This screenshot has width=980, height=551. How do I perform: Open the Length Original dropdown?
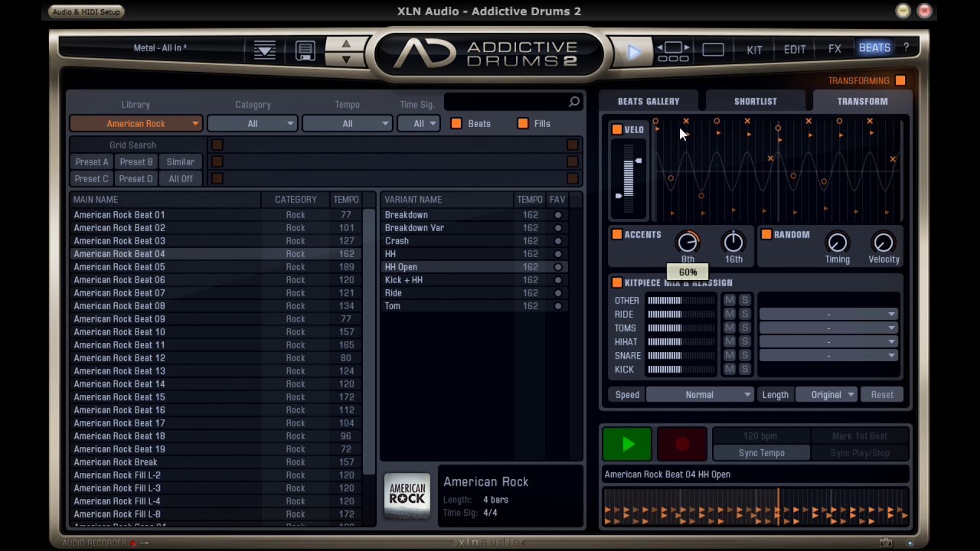tap(826, 395)
